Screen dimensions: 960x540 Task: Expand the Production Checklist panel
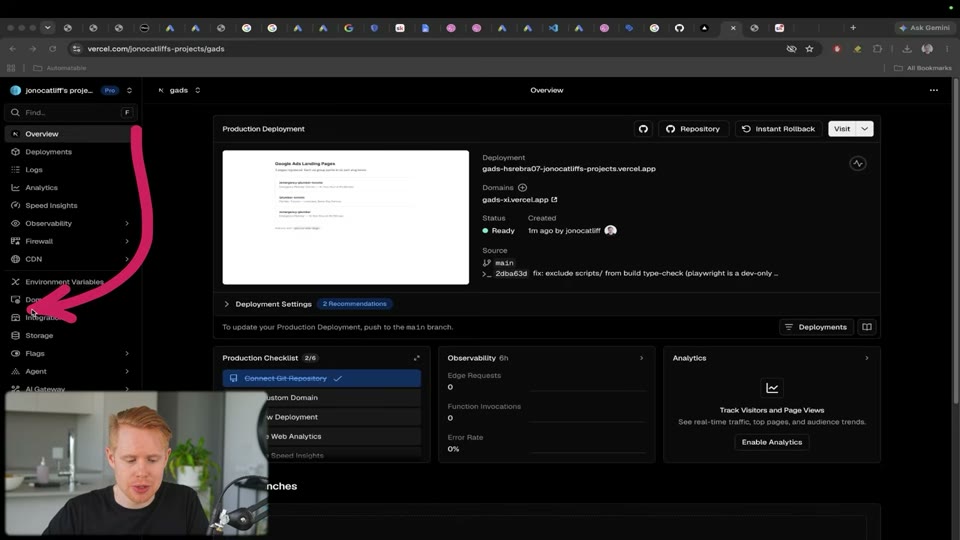(x=416, y=358)
